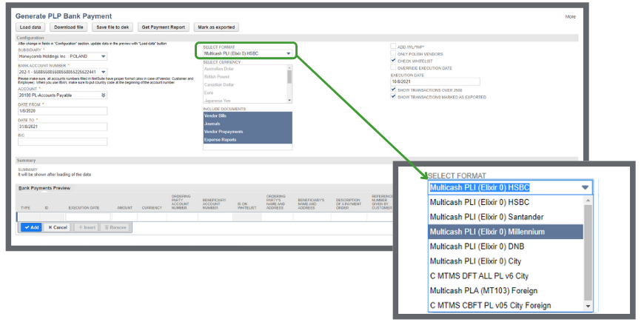
Task: Click the Bank Payments Preview tab header
Action: [x=44, y=188]
